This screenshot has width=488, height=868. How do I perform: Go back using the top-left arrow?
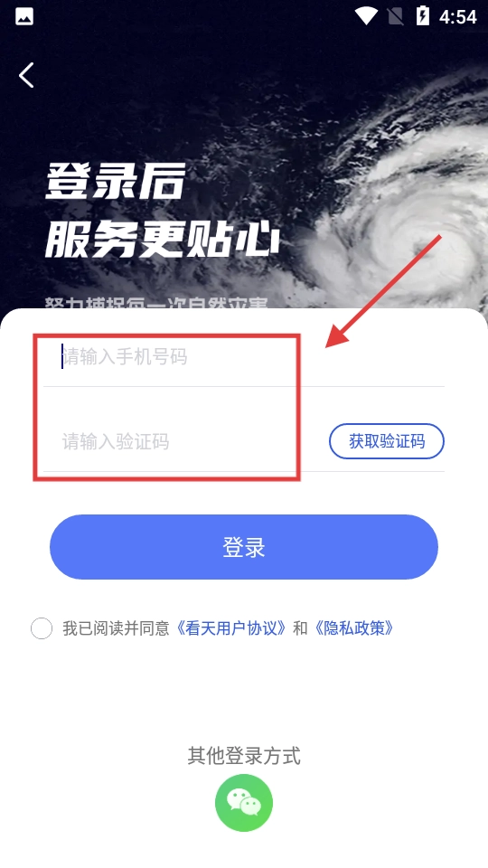point(26,75)
